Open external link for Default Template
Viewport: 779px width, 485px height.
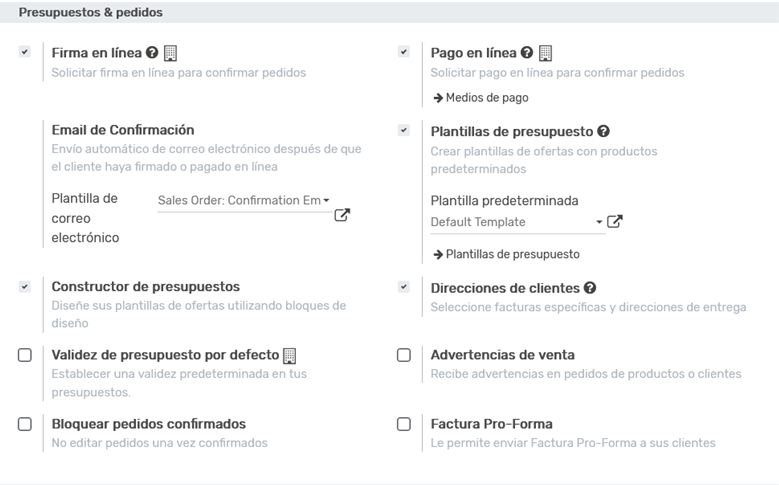(x=615, y=222)
